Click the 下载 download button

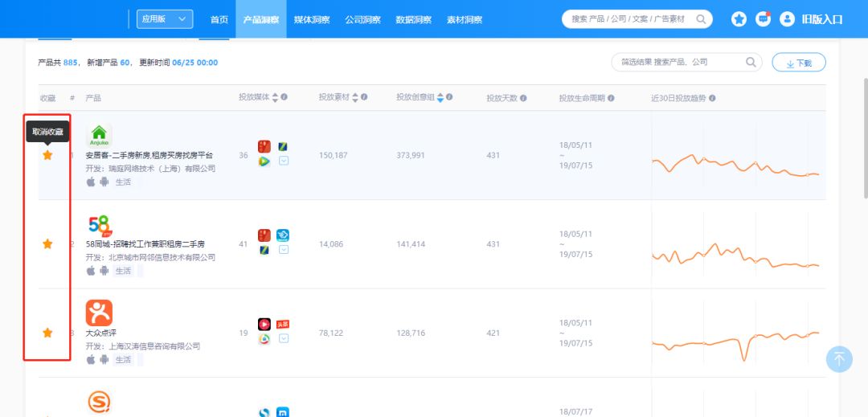(799, 63)
